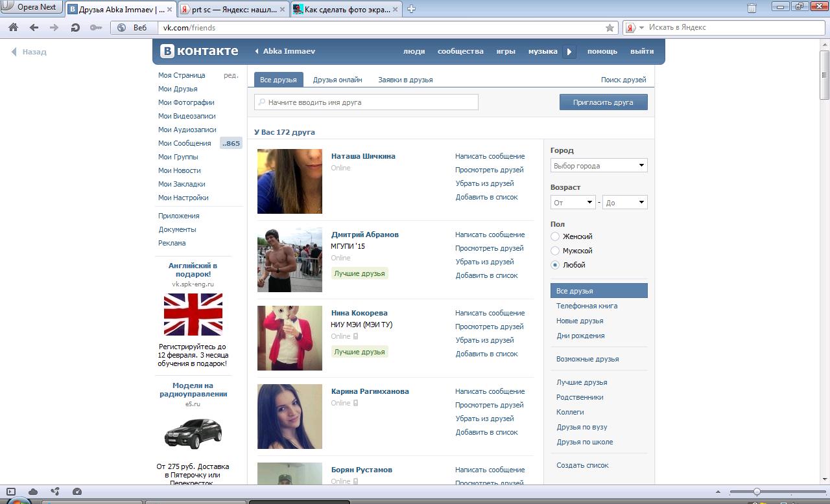The width and height of the screenshot is (830, 504).
Task: Click the key password manager icon
Action: click(x=96, y=28)
